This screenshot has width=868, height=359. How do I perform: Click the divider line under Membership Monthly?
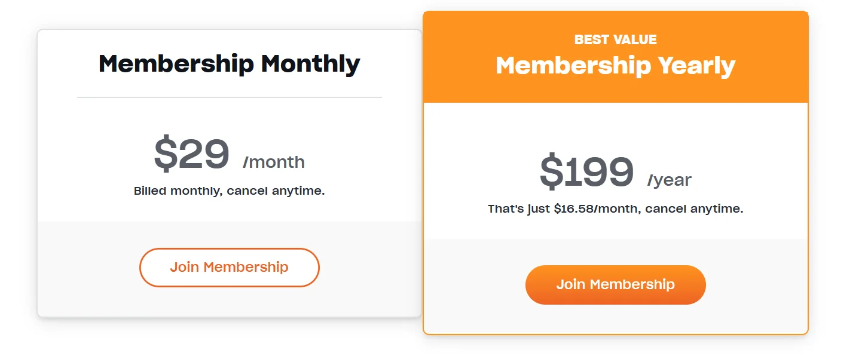pyautogui.click(x=230, y=97)
